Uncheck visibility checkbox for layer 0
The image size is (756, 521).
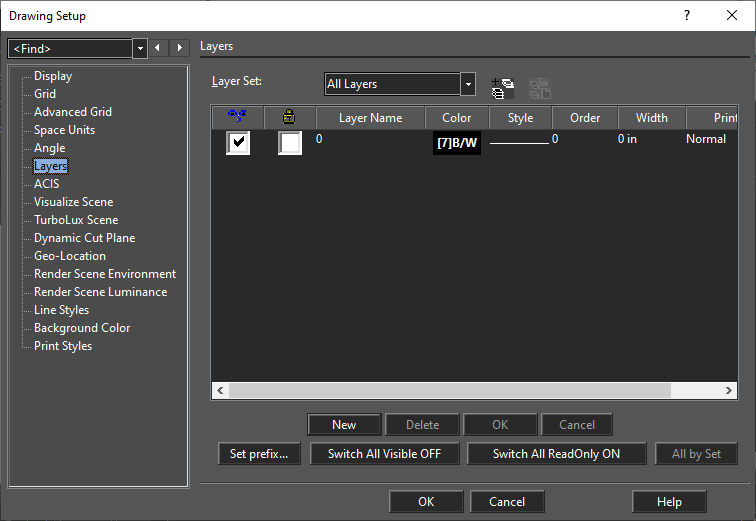point(238,143)
